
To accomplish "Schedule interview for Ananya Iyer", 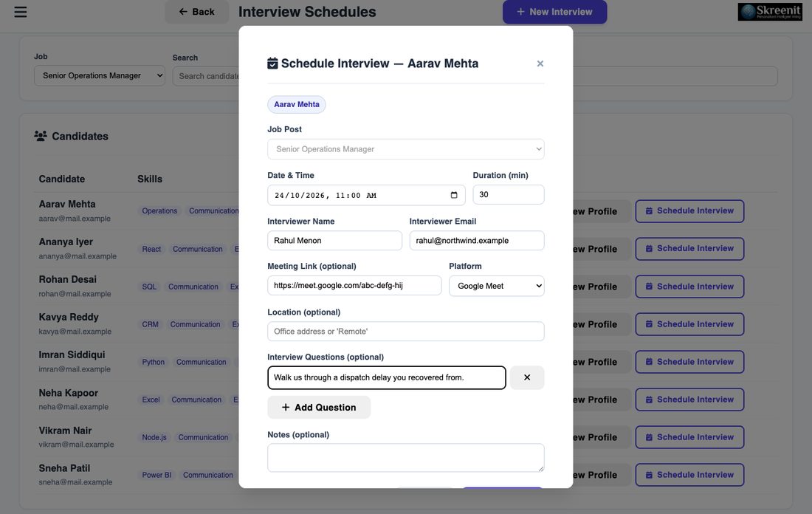I will click(x=689, y=249).
